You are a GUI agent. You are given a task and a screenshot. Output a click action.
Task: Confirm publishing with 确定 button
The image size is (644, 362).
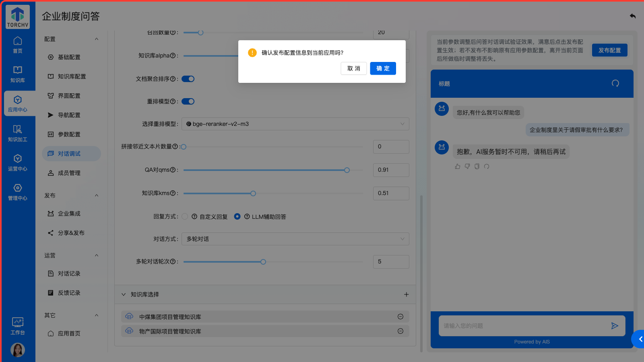(383, 68)
